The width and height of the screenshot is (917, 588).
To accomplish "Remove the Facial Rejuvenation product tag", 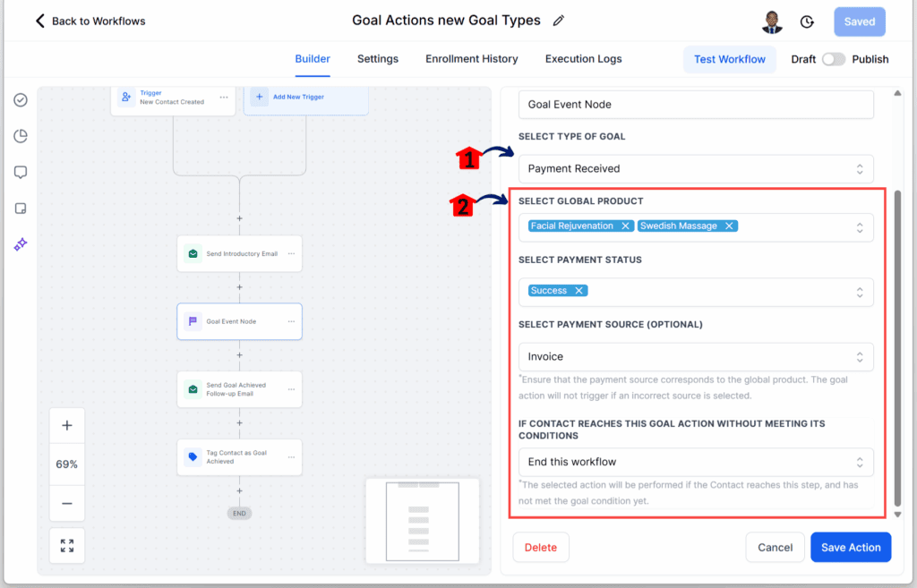I will [x=626, y=226].
